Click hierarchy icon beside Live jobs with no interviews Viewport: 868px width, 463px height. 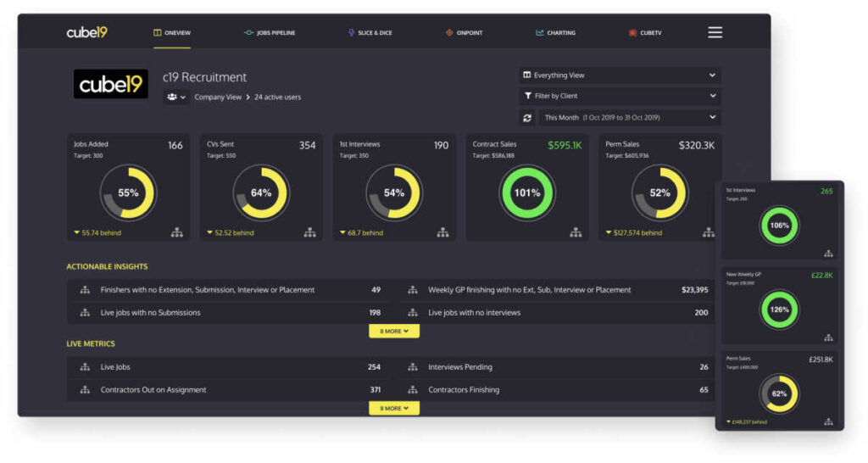pyautogui.click(x=413, y=312)
